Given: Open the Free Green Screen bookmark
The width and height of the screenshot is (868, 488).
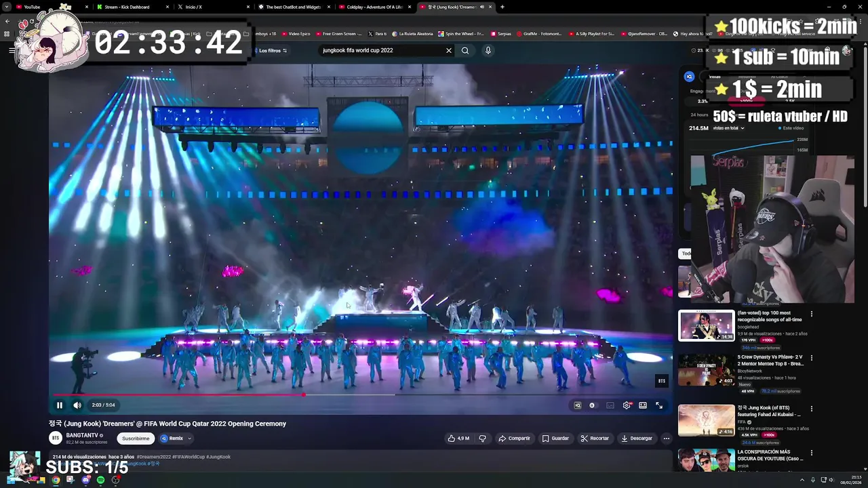Looking at the screenshot, I should [x=338, y=33].
